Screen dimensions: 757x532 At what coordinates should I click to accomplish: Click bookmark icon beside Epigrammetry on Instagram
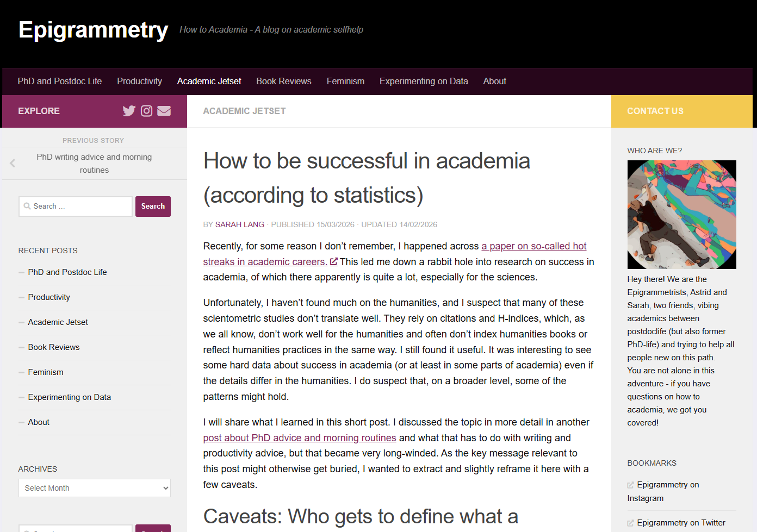point(631,485)
